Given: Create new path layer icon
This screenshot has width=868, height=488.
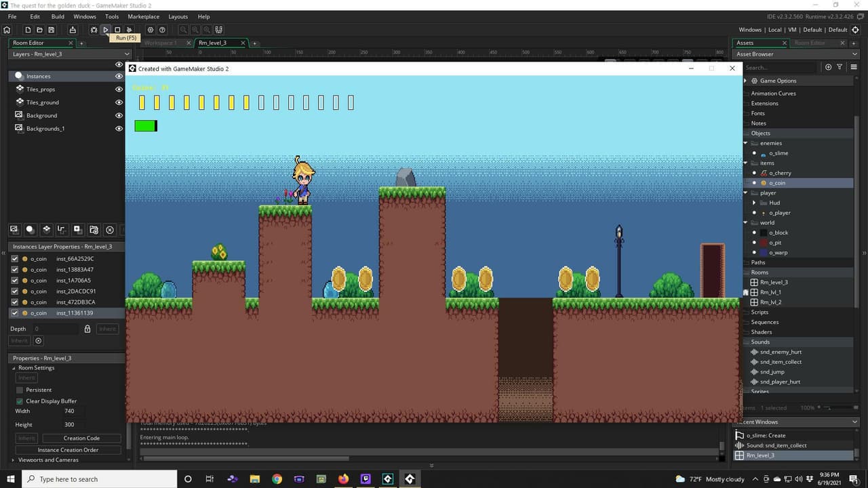Looking at the screenshot, I should (x=62, y=230).
